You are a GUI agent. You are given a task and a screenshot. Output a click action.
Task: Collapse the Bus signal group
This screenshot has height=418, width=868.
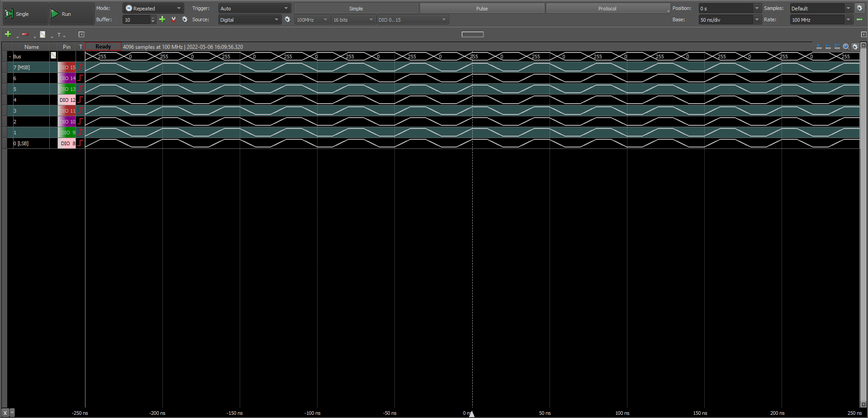click(x=9, y=57)
